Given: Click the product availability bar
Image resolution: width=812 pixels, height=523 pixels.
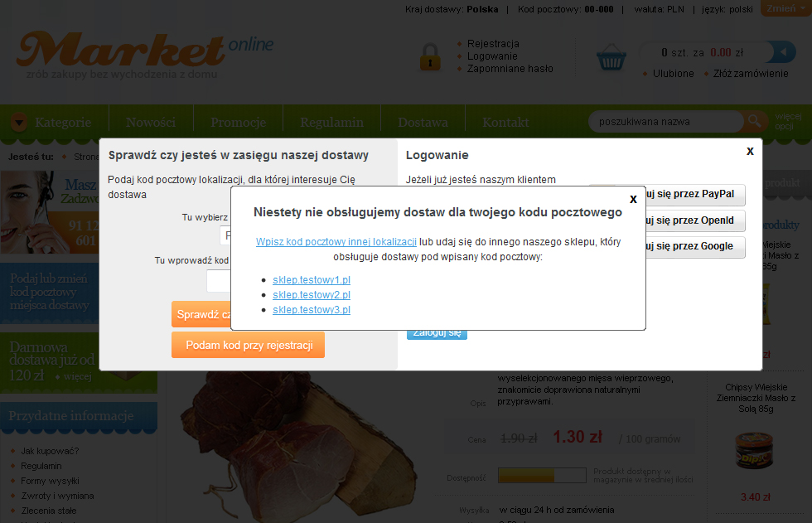Looking at the screenshot, I should 542,476.
